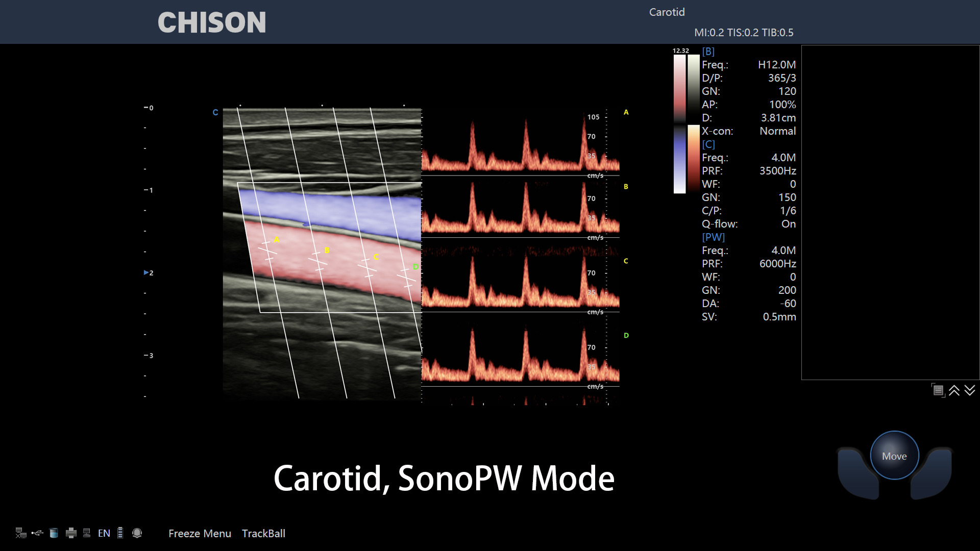
Task: Click spectrum label A at right of the top waveform
Action: (x=626, y=112)
